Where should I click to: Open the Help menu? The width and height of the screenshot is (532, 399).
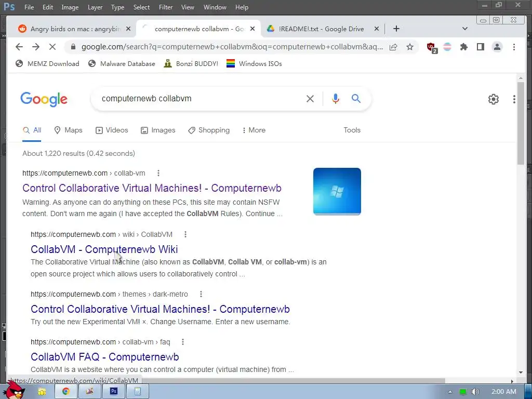click(242, 7)
